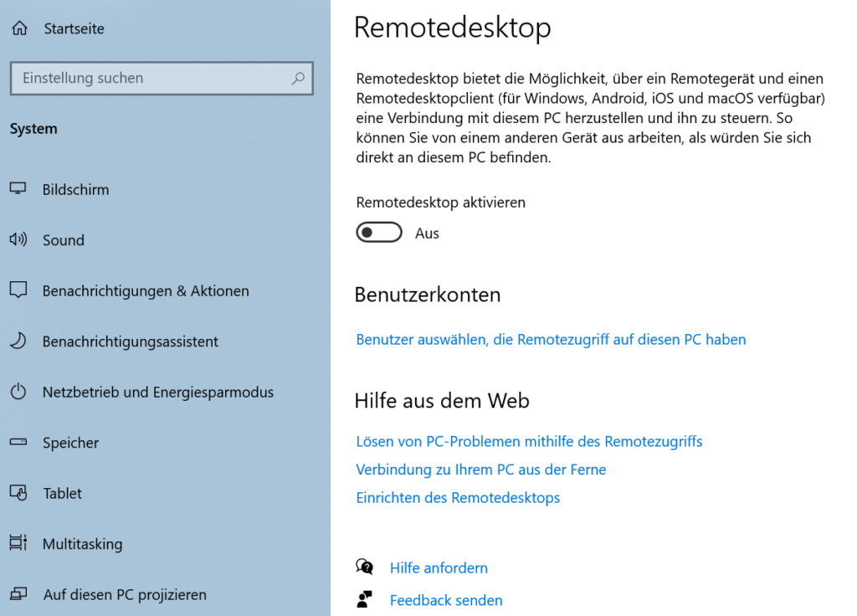Click the Multitasking icon
This screenshot has height=616, width=857.
(18, 544)
